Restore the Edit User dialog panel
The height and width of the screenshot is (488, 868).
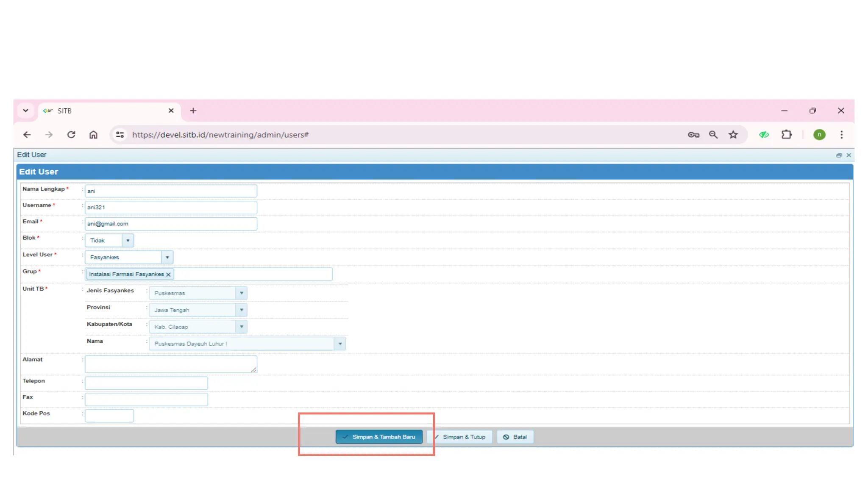839,155
